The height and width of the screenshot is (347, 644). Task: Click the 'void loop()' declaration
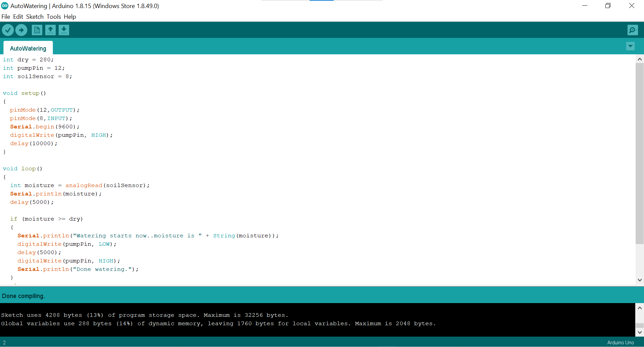tap(22, 169)
